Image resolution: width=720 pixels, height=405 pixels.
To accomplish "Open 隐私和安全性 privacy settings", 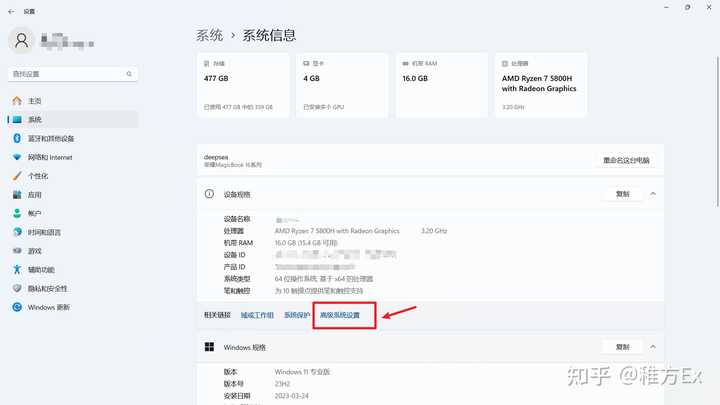I will [73, 288].
